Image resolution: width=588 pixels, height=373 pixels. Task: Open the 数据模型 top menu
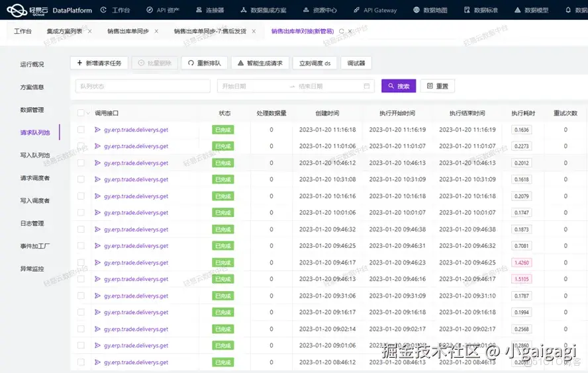pyautogui.click(x=531, y=10)
